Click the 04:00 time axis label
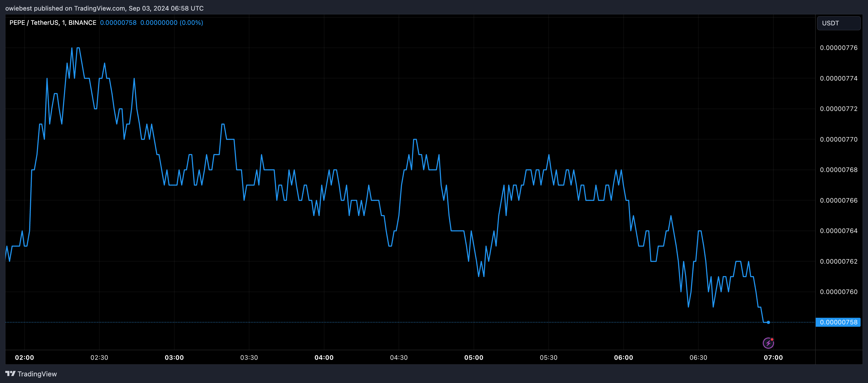The width and height of the screenshot is (868, 383). (324, 357)
